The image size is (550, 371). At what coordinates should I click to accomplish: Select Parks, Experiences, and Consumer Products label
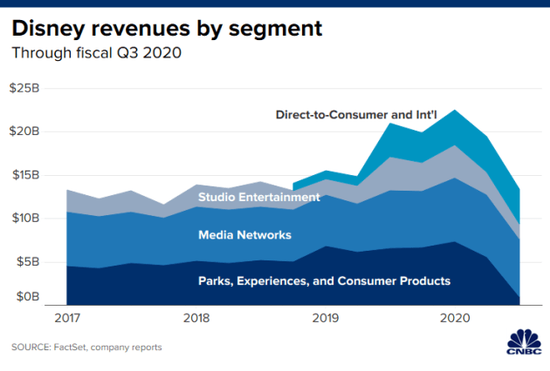pos(324,281)
